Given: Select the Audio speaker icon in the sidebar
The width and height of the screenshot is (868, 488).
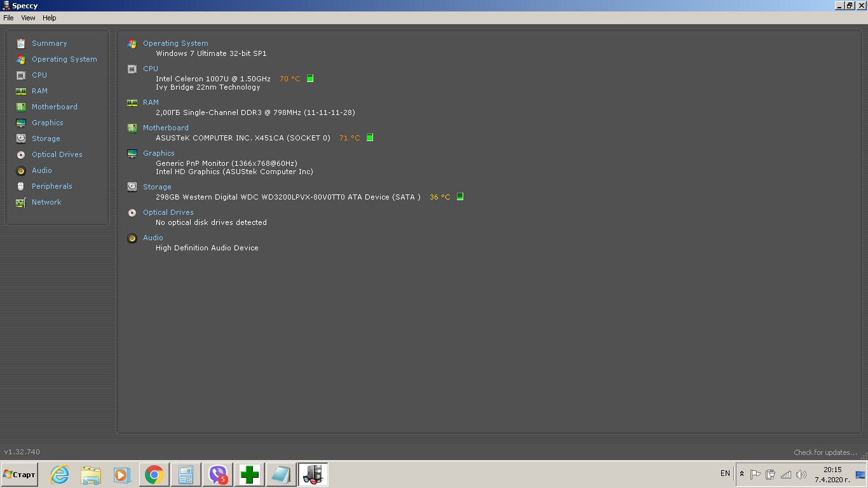Looking at the screenshot, I should pos(21,170).
